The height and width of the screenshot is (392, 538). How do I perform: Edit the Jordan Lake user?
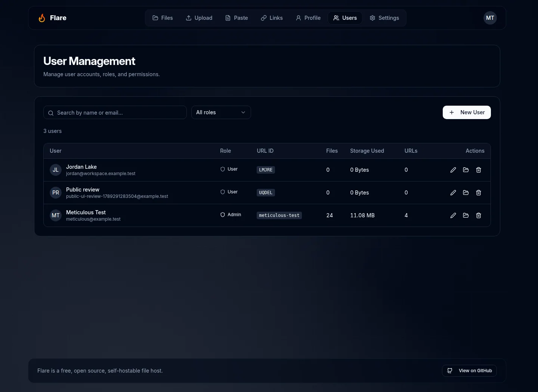pyautogui.click(x=453, y=170)
